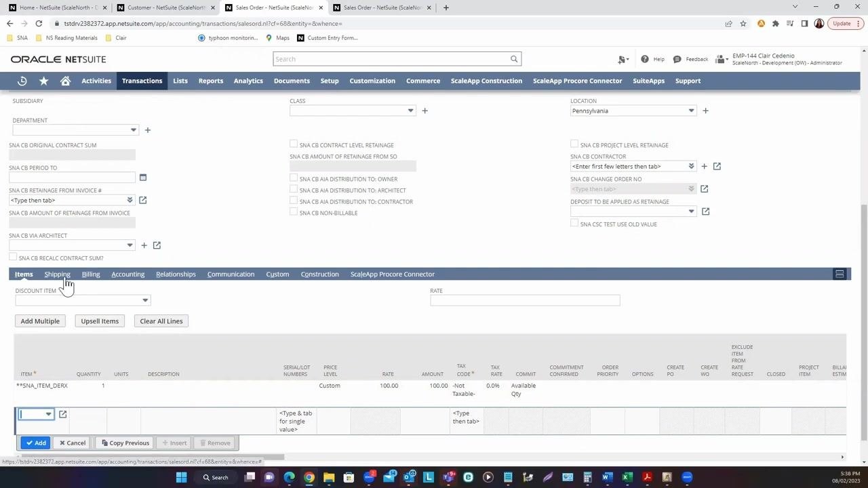Check SNA CB Project Level Retainage
Viewport: 868px width, 488px height.
coord(574,144)
